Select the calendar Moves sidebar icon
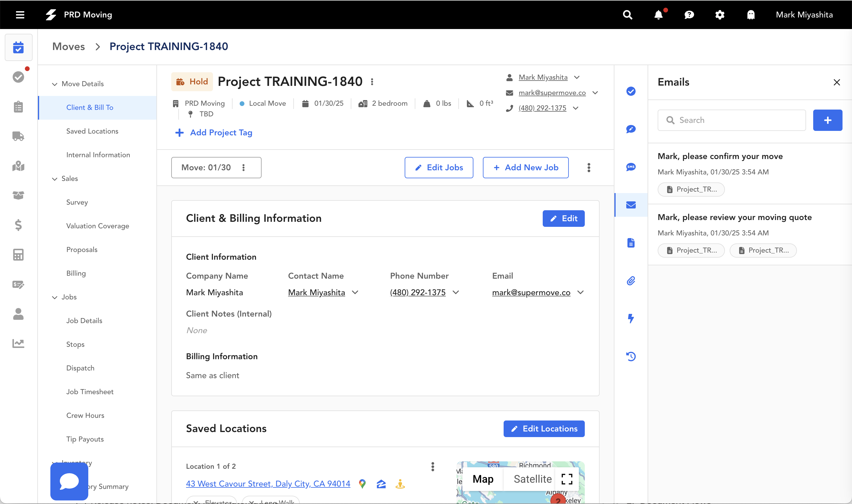The width and height of the screenshot is (852, 504). point(18,48)
